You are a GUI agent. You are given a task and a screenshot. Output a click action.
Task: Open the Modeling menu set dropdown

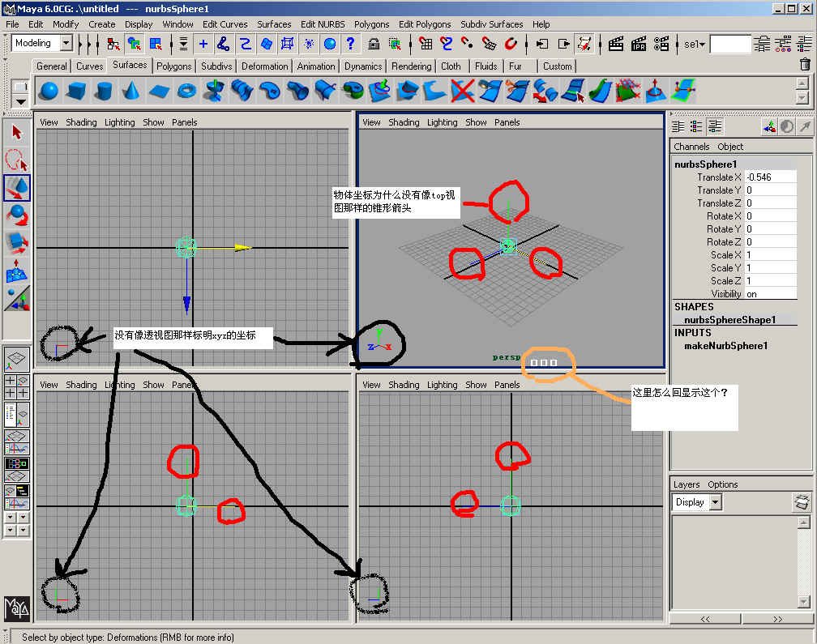[x=66, y=43]
